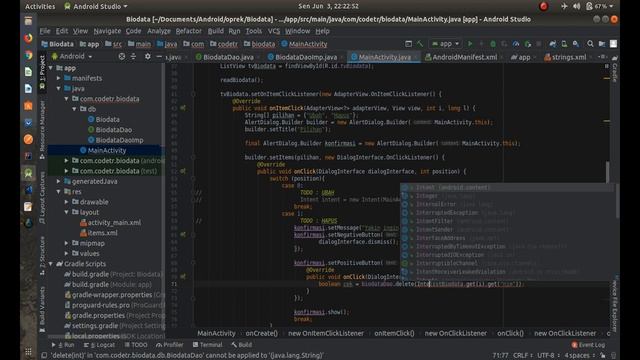The width and height of the screenshot is (640, 360).
Task: Expand the drawable folder
Action: [67, 202]
